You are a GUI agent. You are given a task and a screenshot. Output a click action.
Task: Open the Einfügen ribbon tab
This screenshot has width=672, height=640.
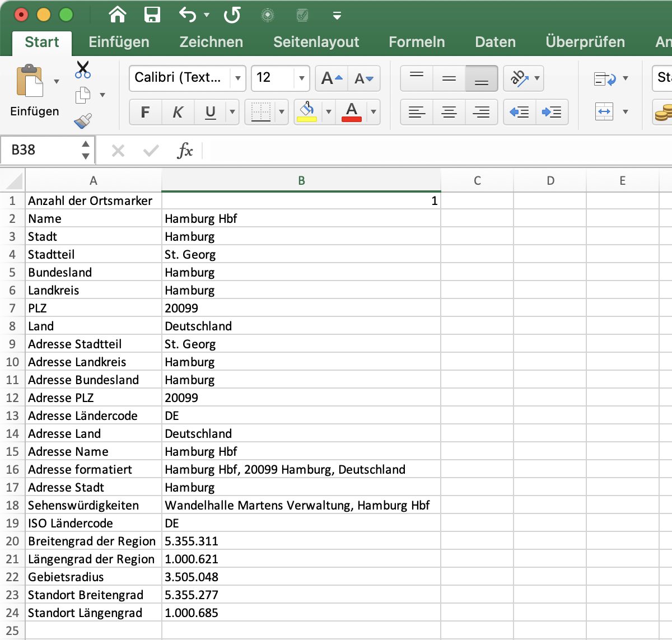(x=119, y=42)
